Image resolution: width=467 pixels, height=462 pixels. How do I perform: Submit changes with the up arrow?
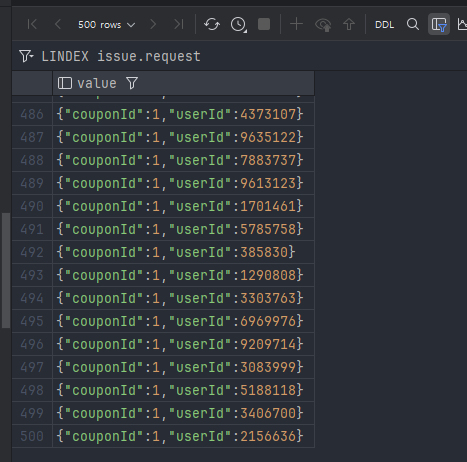click(349, 24)
